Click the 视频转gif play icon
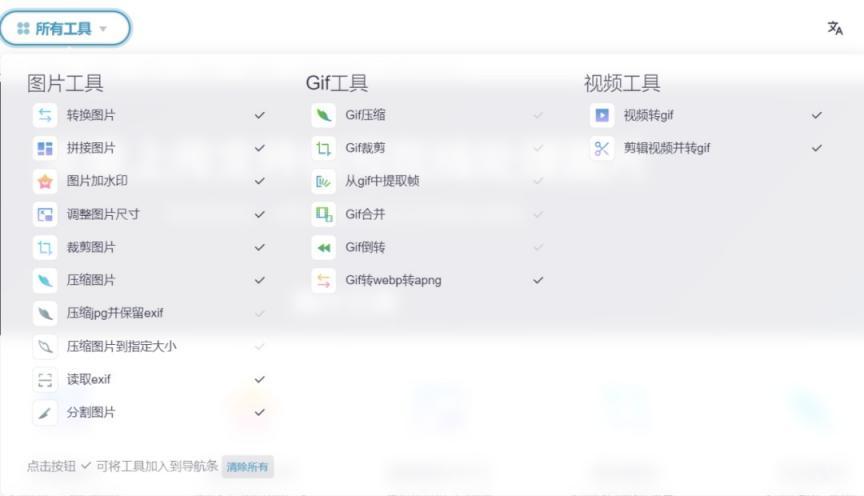The image size is (864, 496). point(602,115)
